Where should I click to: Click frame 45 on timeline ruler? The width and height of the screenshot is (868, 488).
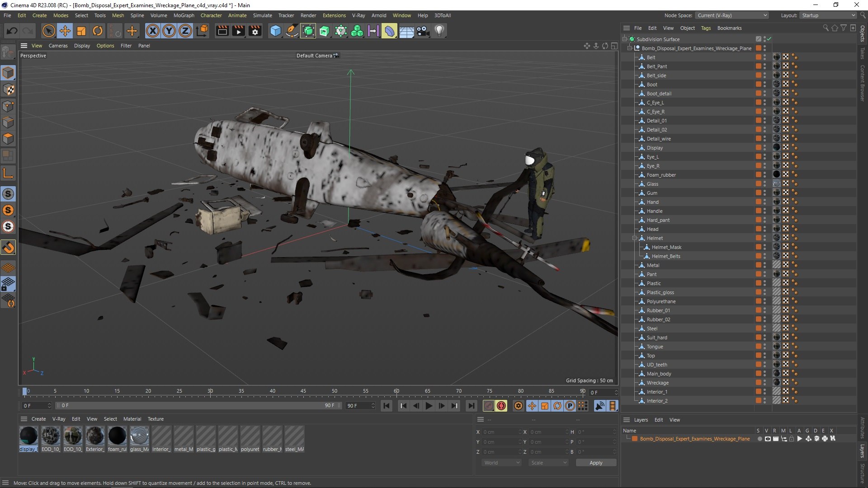(x=303, y=391)
